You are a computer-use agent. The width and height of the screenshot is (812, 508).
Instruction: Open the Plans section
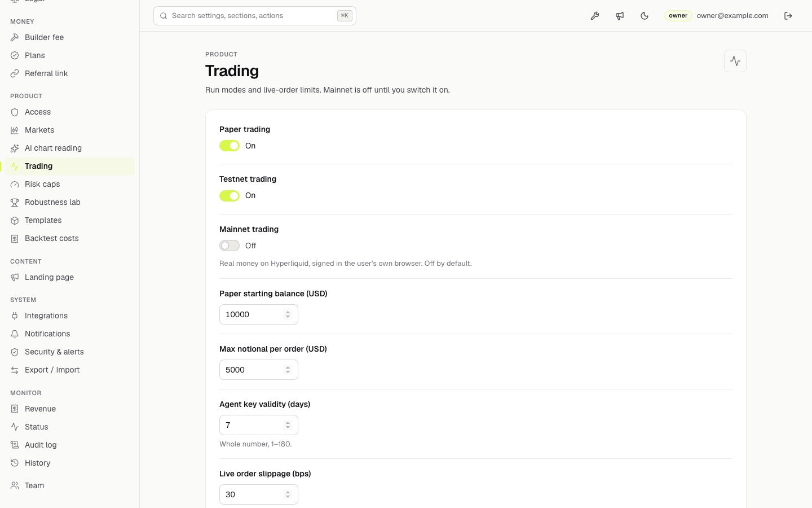pos(69,55)
